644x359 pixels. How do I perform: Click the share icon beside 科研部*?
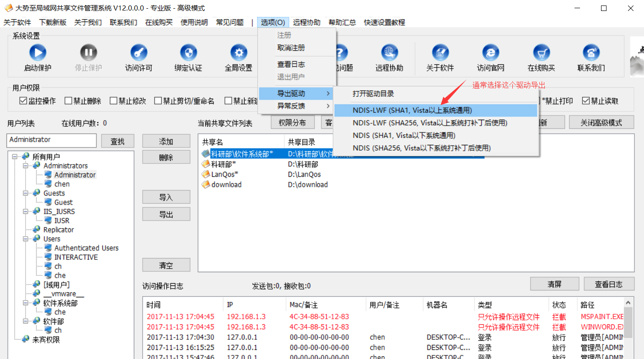(206, 164)
